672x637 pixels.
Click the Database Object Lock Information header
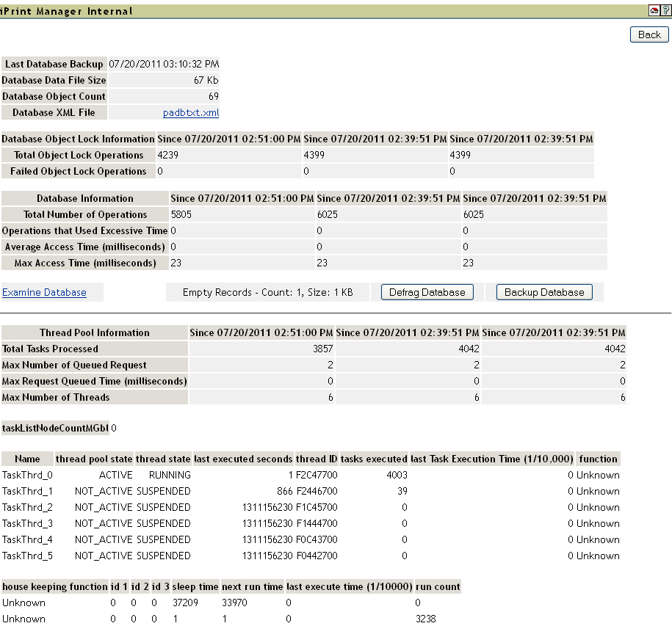[x=78, y=139]
